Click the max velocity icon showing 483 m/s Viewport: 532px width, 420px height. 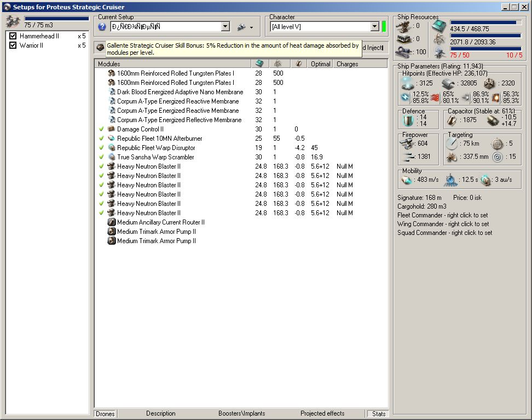tap(407, 180)
